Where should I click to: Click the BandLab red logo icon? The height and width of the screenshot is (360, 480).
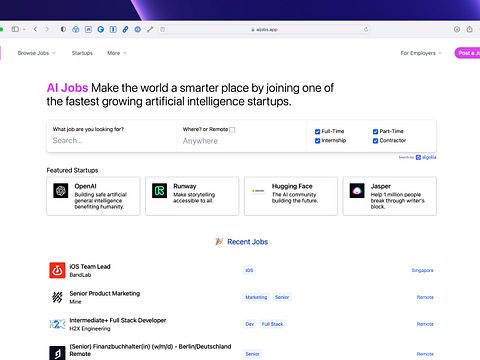pos(57,270)
